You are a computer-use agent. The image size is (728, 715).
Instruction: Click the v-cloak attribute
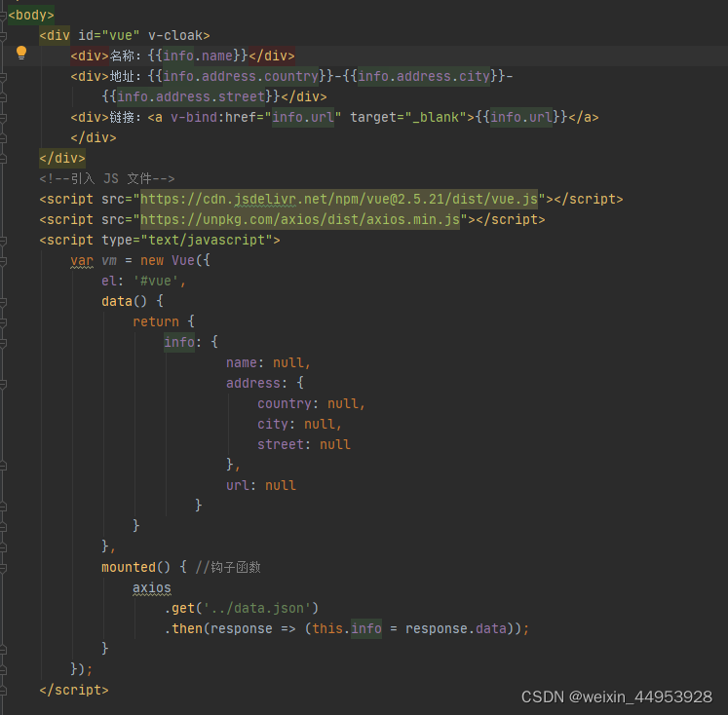click(x=175, y=36)
